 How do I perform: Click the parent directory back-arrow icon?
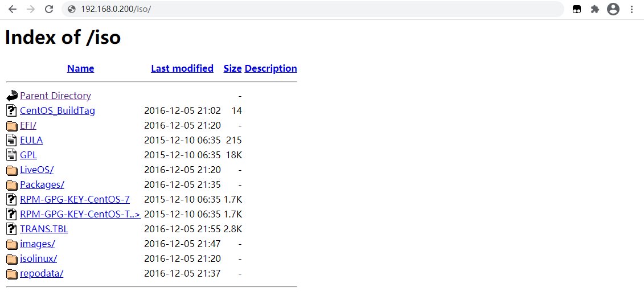(12, 96)
